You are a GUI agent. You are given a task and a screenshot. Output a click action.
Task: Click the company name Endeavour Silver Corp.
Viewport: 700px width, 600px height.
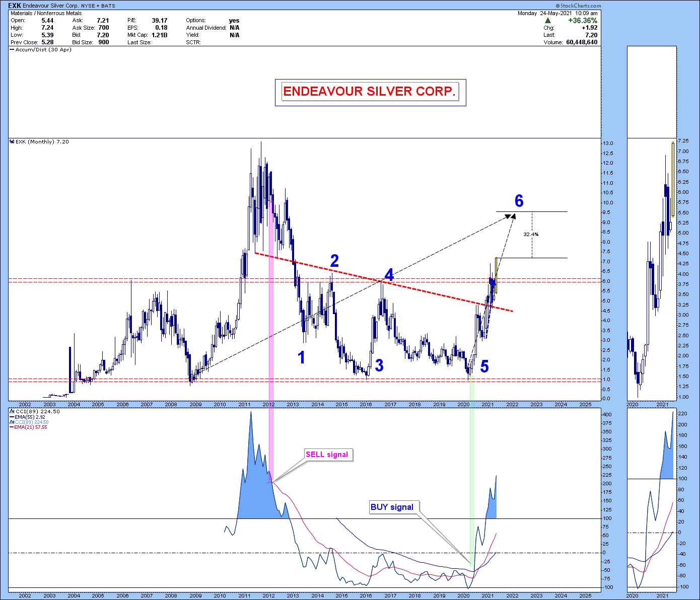(x=51, y=6)
